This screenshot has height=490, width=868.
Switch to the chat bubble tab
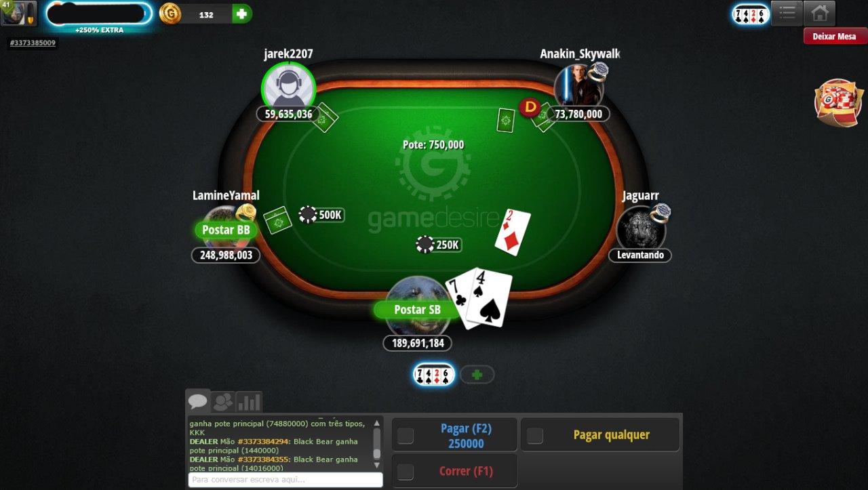click(198, 401)
